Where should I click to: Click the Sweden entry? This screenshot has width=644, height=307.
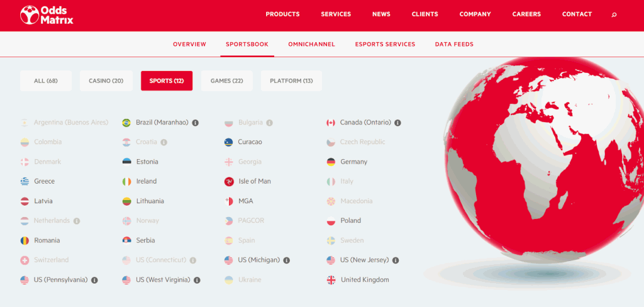tap(345, 240)
